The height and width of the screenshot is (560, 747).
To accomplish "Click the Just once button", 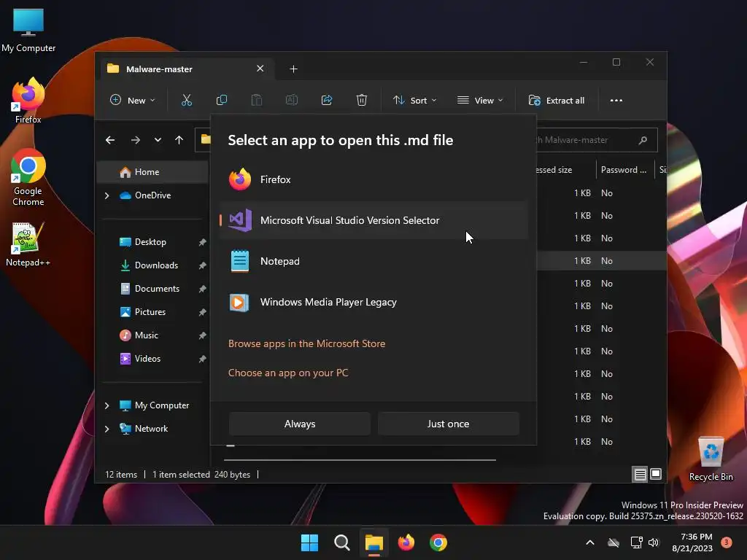I will click(449, 424).
